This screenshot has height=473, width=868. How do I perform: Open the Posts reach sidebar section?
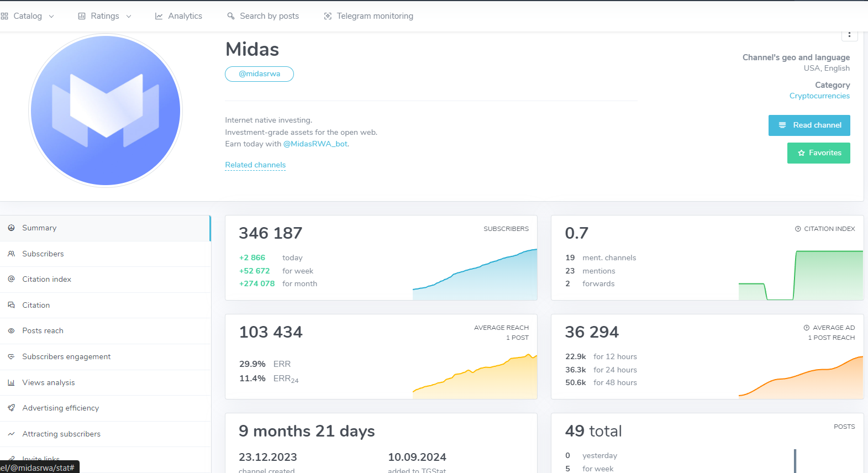point(105,331)
